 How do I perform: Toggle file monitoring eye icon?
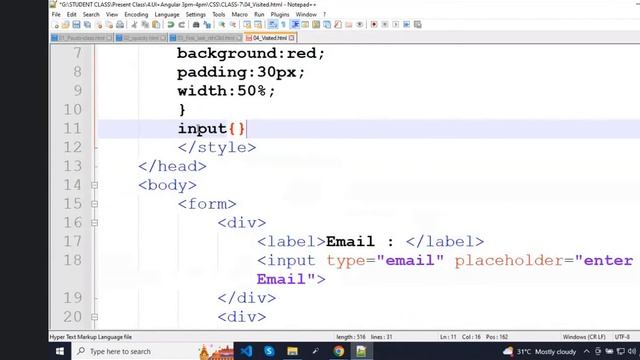[x=360, y=24]
